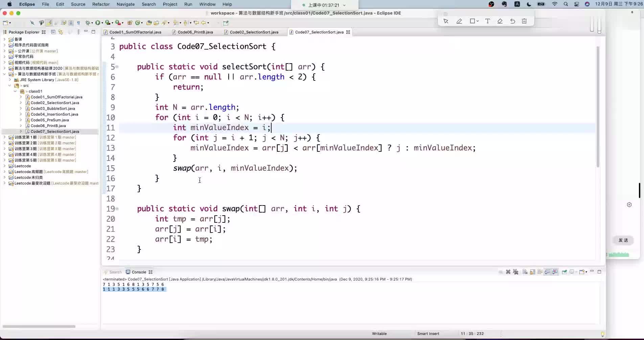The height and width of the screenshot is (340, 644).
Task: Toggle Show Whitespace Characters pilcrow button
Action: (78, 23)
